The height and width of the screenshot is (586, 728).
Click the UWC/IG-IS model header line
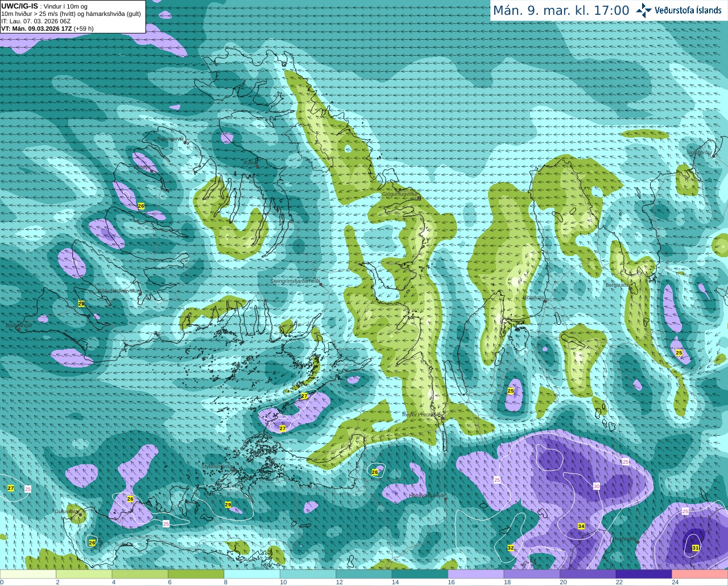(44, 6)
